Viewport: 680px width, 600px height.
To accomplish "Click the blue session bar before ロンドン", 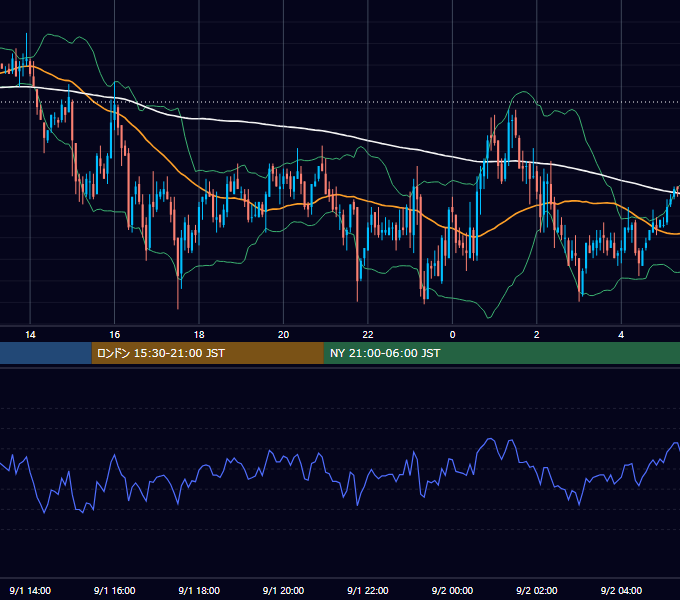I will pos(46,353).
